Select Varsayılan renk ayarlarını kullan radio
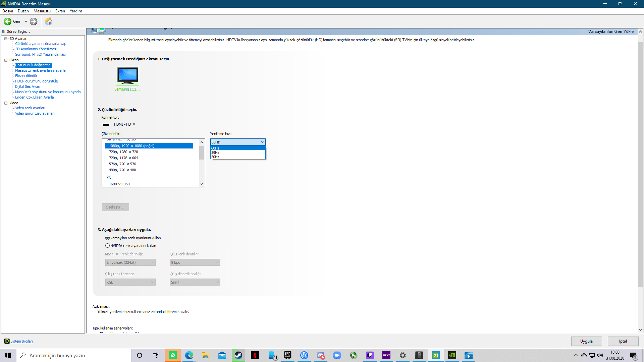Viewport: 644px width, 362px height. tap(107, 238)
